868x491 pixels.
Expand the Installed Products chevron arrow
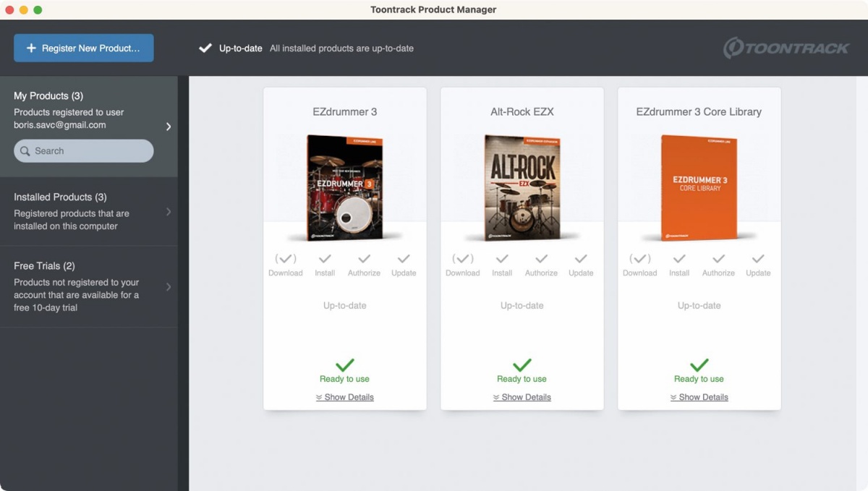(x=169, y=212)
